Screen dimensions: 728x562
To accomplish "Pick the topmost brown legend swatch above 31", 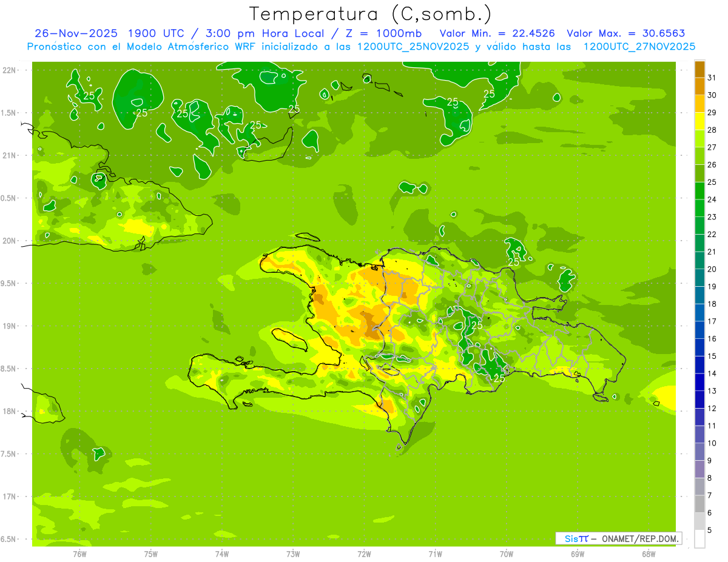I will (x=699, y=69).
